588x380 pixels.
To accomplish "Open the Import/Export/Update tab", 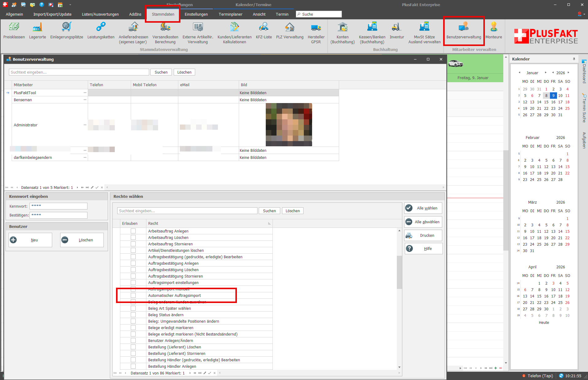I will 52,14.
